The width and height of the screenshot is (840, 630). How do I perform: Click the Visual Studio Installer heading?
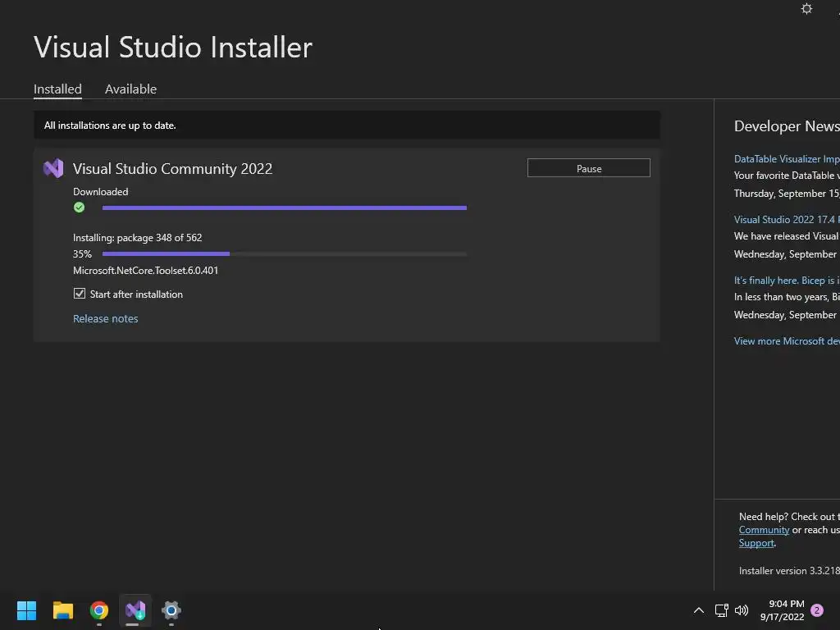173,47
